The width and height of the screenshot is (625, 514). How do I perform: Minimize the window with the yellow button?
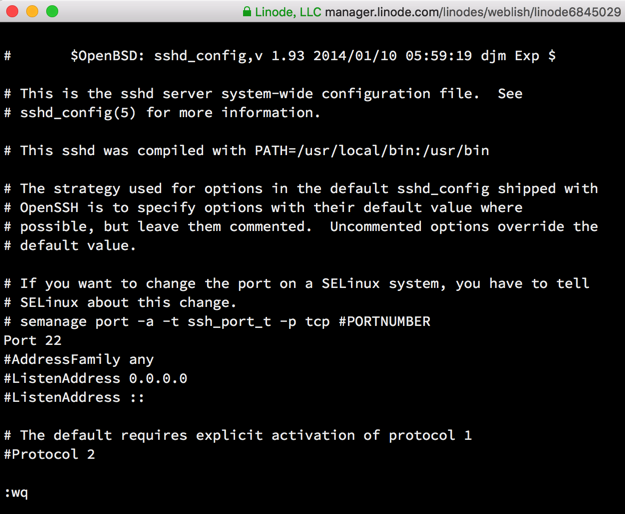click(x=32, y=11)
